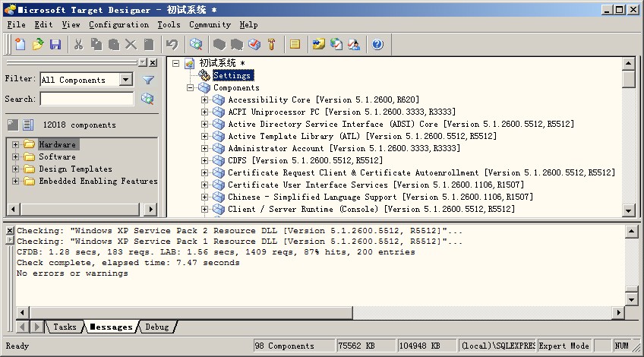
Task: Open the Configuration menu
Action: click(x=119, y=24)
